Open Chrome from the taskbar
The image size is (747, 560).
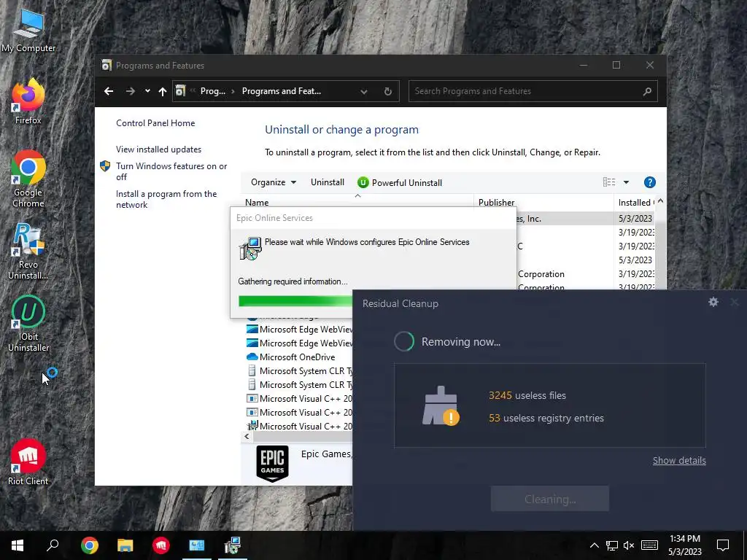click(89, 545)
